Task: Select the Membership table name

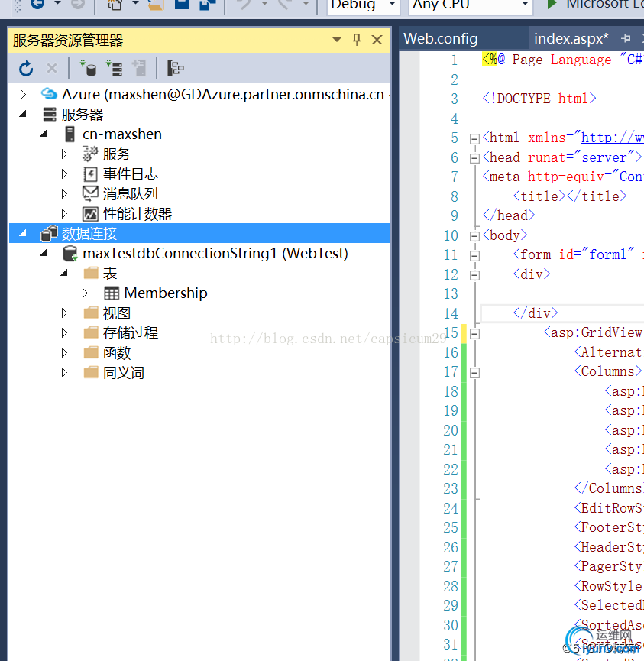Action: point(166,293)
